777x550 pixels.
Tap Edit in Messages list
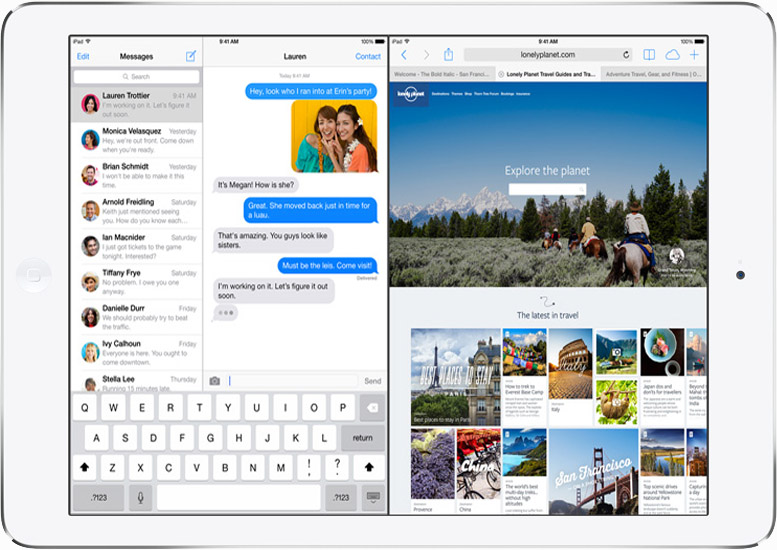coord(83,56)
